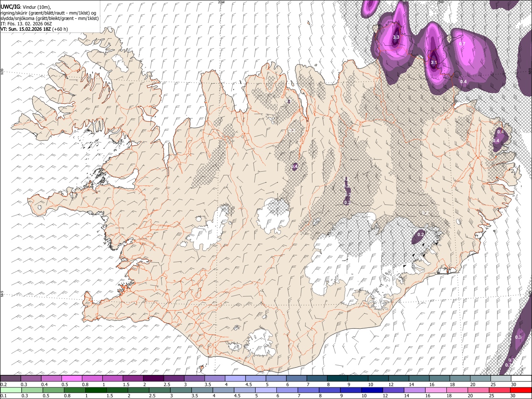This screenshot has width=532, height=399.
Task: Select the pale green 0.1 rain legend swatch
Action: coord(10,390)
